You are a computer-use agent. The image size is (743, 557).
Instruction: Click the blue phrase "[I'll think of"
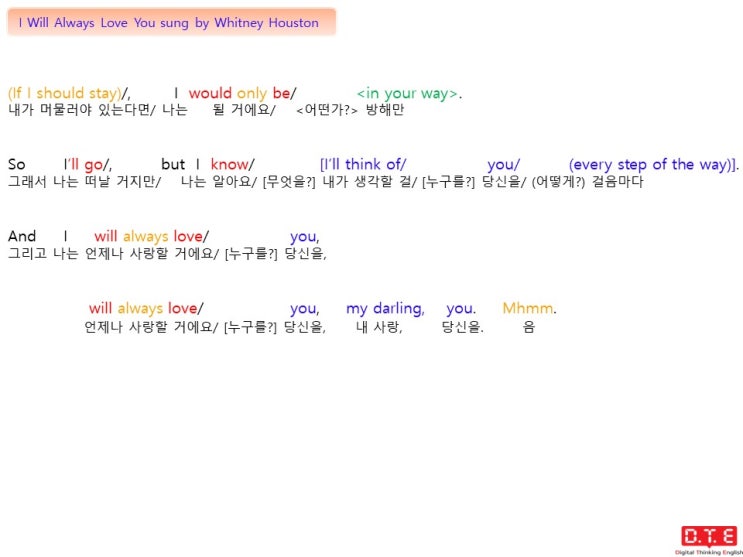[x=361, y=164]
